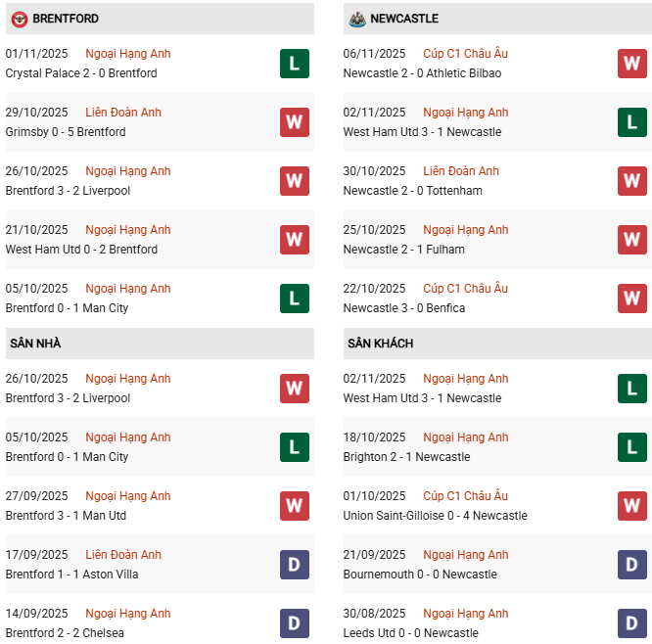Open the Newcastle 2 - 0 Tottenham result

[412, 191]
